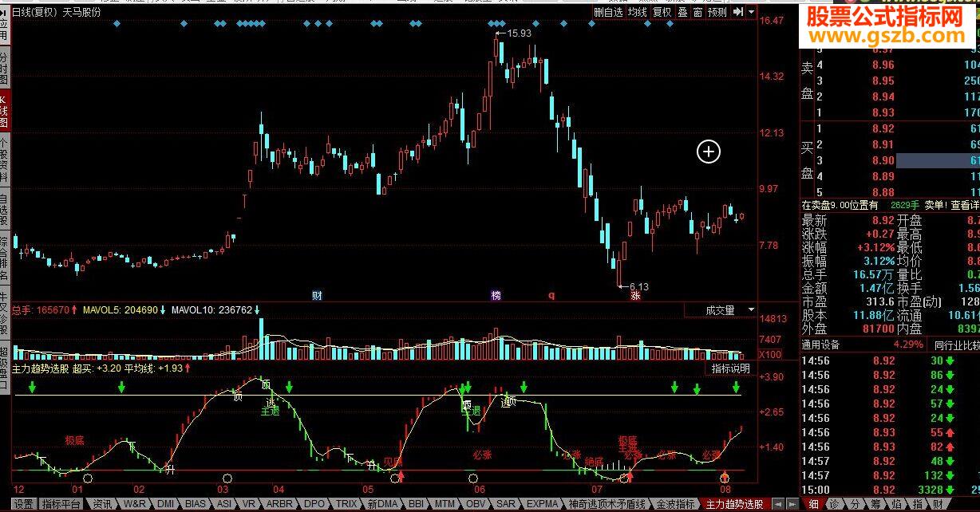Switch to the ARBR indicator tab
This screenshot has width=980, height=512.
(279, 505)
